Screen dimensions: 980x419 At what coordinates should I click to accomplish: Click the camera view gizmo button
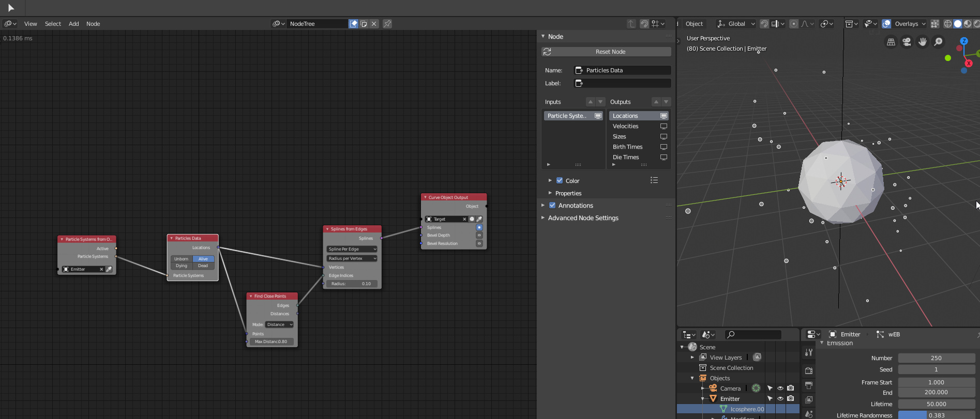(907, 42)
